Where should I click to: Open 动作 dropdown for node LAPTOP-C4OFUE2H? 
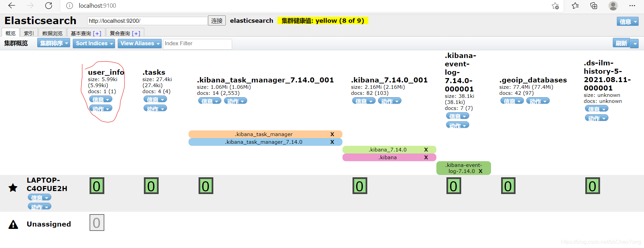coord(40,207)
